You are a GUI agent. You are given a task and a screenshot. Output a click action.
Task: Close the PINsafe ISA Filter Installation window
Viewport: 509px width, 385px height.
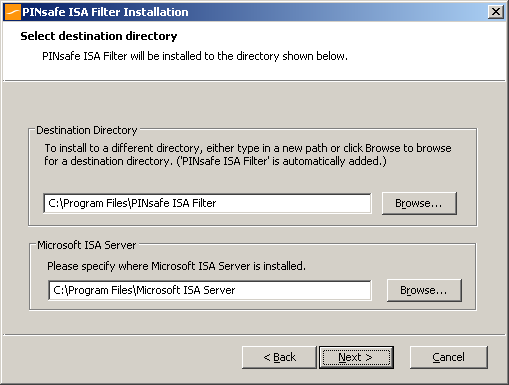496,12
